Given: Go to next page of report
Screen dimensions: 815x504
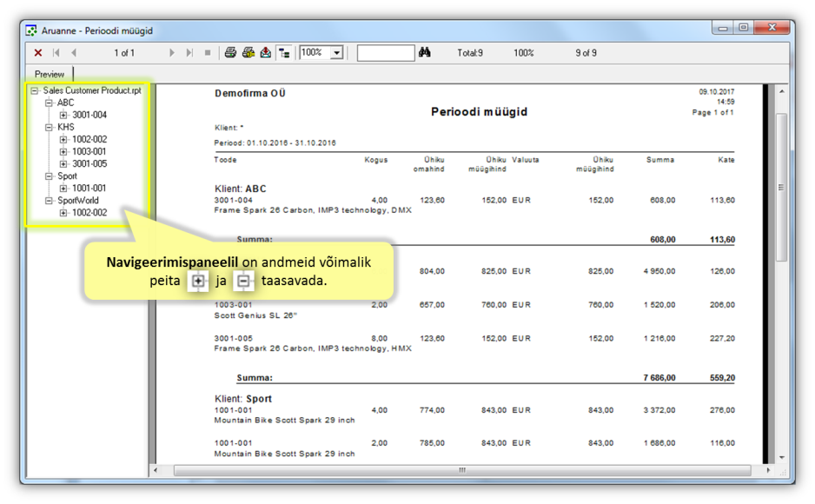Looking at the screenshot, I should click(x=172, y=53).
